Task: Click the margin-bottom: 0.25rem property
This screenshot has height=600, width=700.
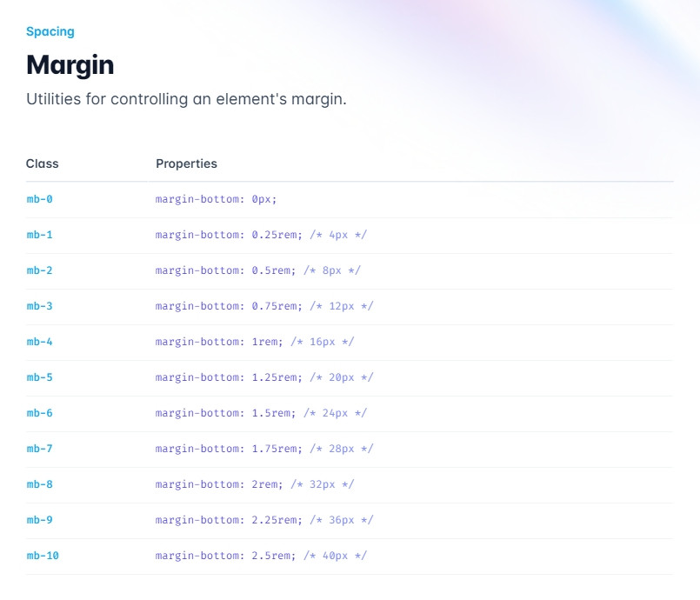Action: coord(261,236)
